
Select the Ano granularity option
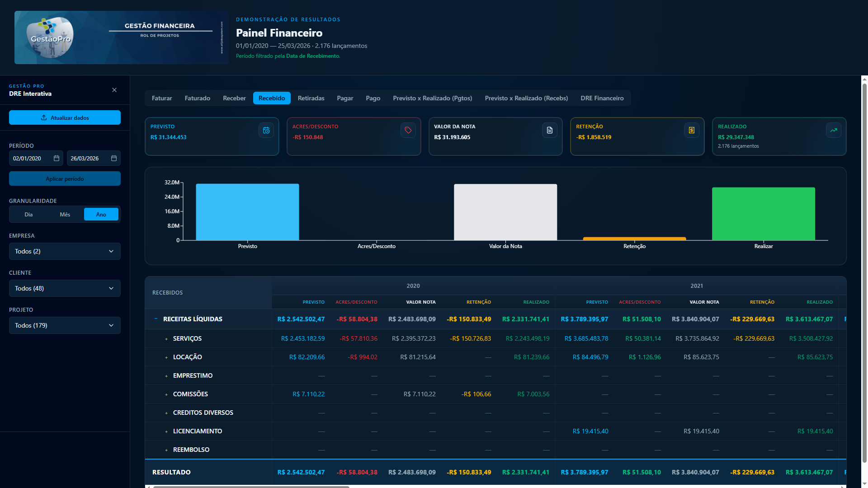(x=101, y=214)
